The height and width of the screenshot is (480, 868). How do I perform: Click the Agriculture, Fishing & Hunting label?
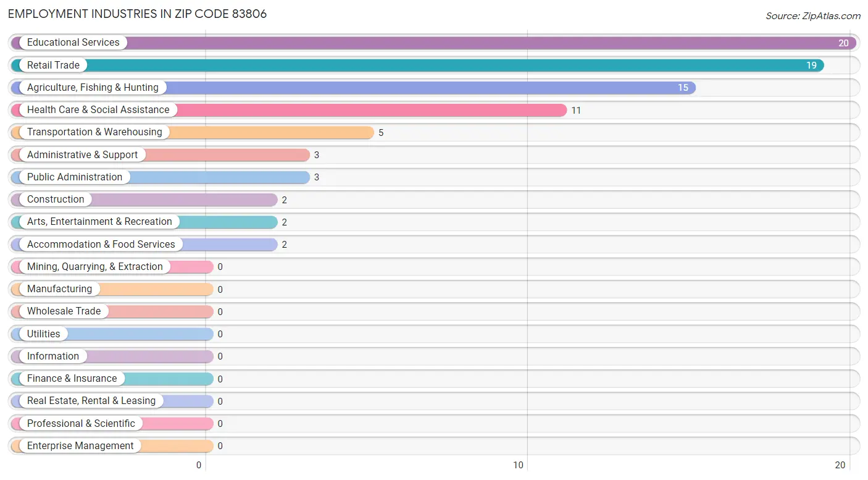click(93, 88)
